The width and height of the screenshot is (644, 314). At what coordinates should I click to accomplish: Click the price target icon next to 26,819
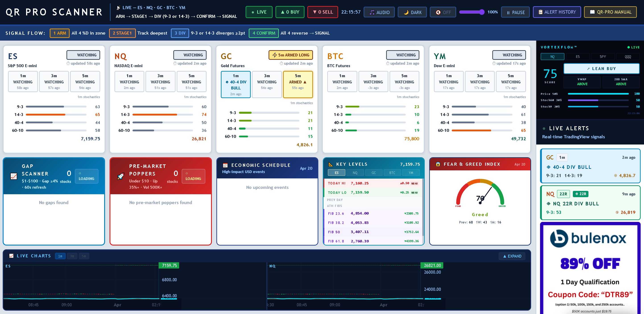pyautogui.click(x=617, y=213)
